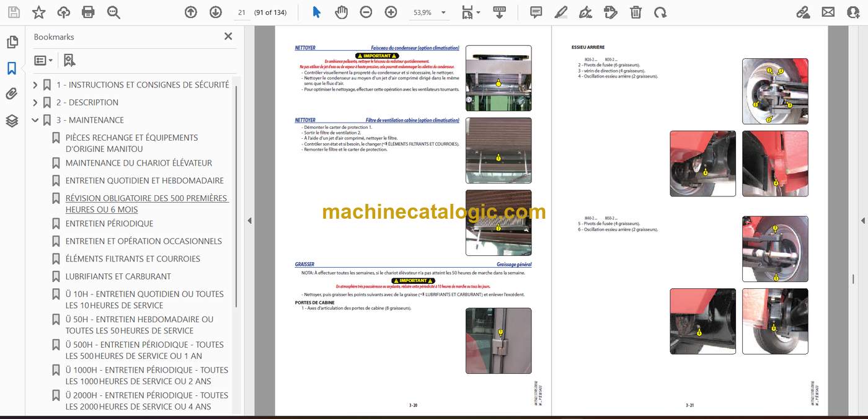Toggle the Layers panel icon
Image resolution: width=868 pixels, height=419 pixels.
pyautogui.click(x=12, y=121)
